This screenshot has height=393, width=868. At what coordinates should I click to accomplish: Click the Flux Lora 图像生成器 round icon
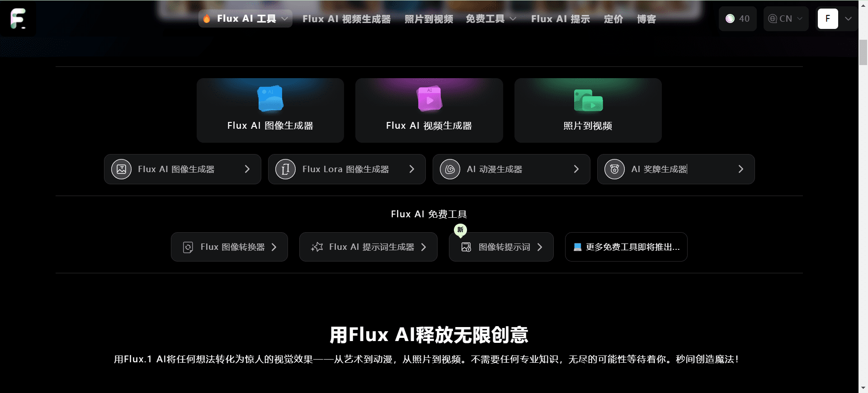286,169
